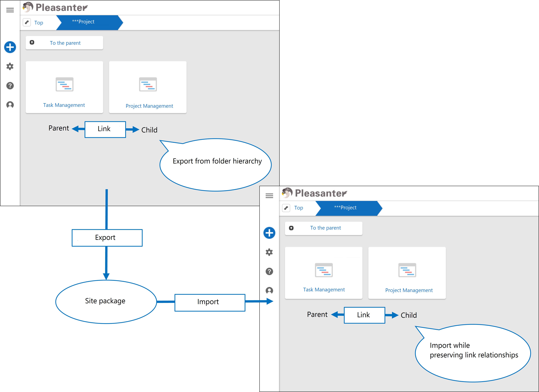539x392 pixels.
Task: Click up-arrow icon in lower To the parent
Action: tap(291, 228)
